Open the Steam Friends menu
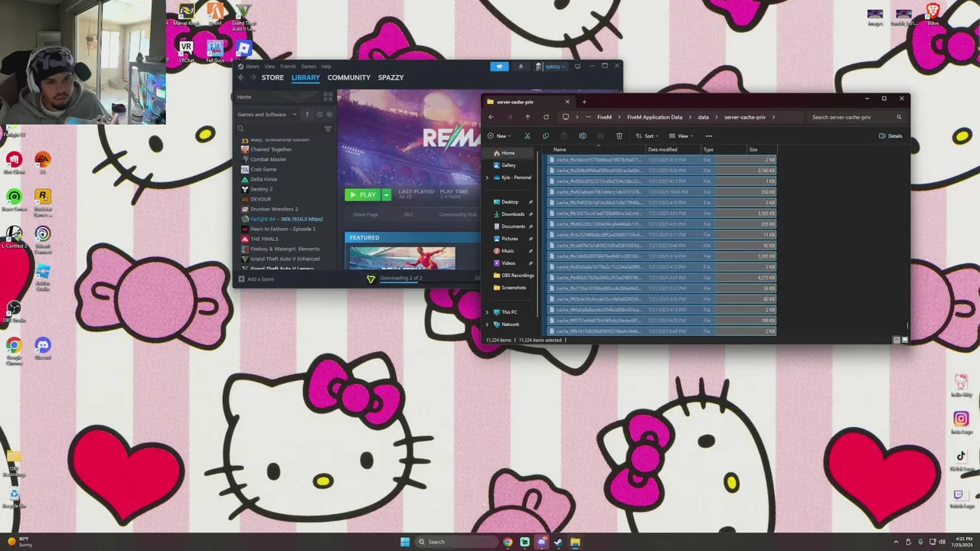The height and width of the screenshot is (551, 980). (288, 67)
